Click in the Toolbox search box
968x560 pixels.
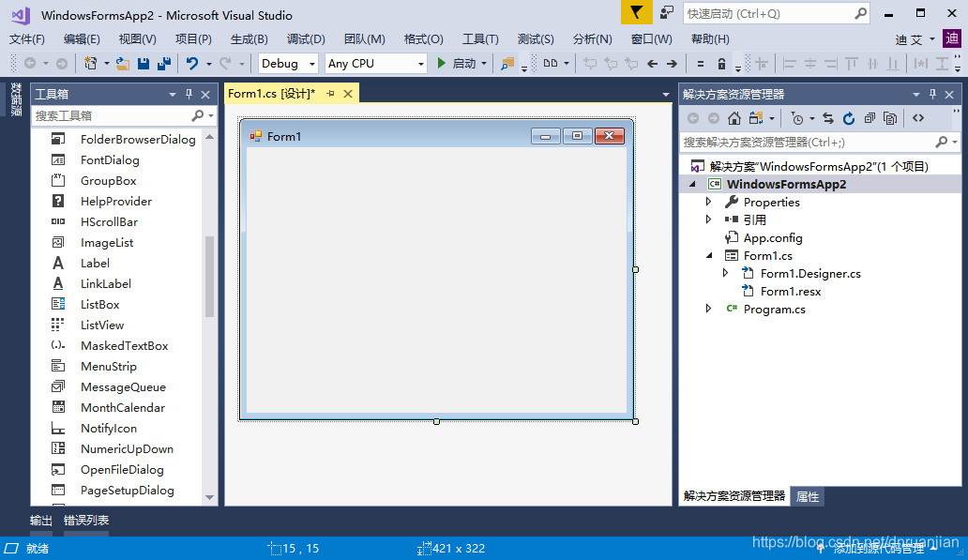(x=113, y=115)
